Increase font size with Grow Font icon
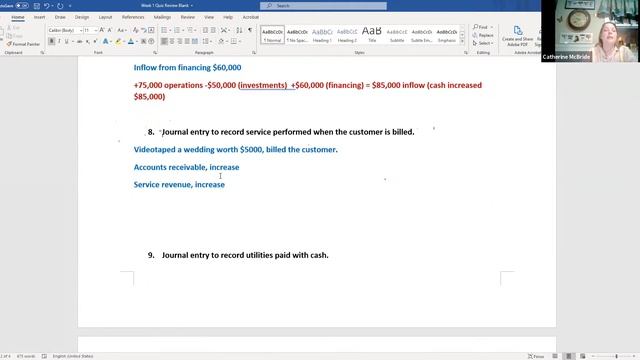640x360 pixels. (102, 30)
